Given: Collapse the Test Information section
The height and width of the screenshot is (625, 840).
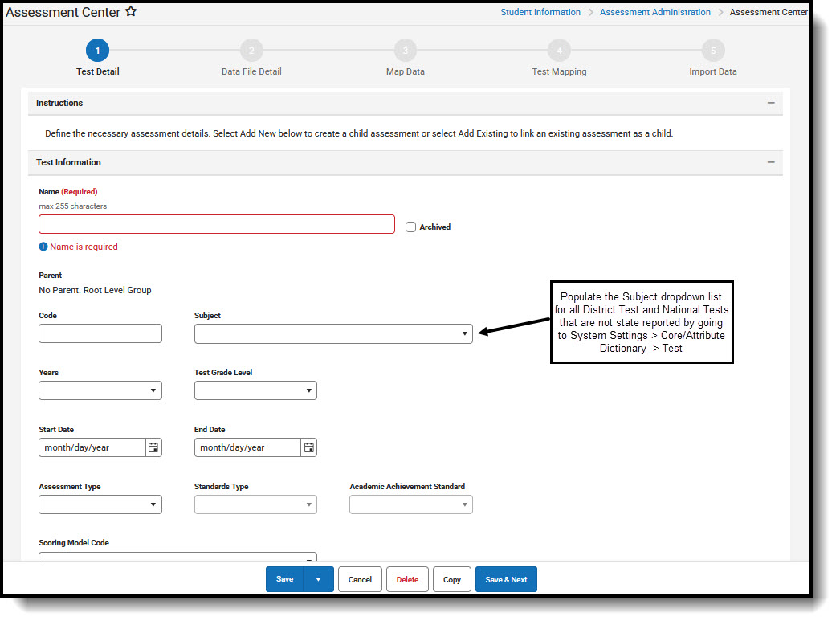Looking at the screenshot, I should 770,162.
